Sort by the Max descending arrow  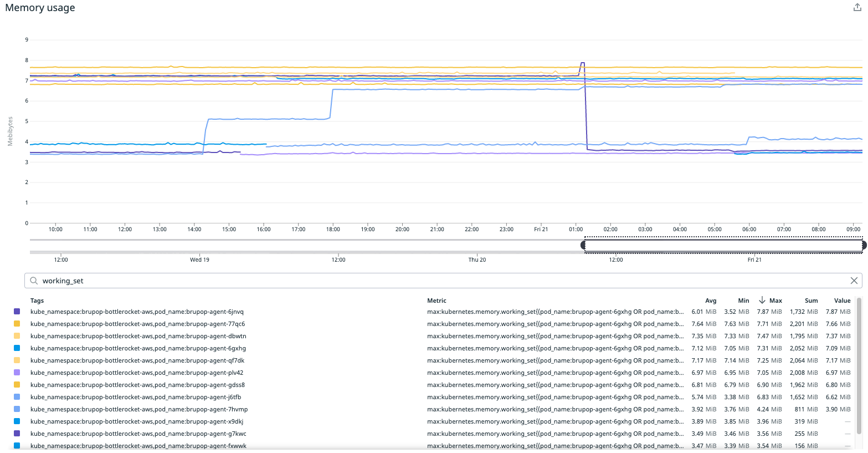(x=762, y=300)
